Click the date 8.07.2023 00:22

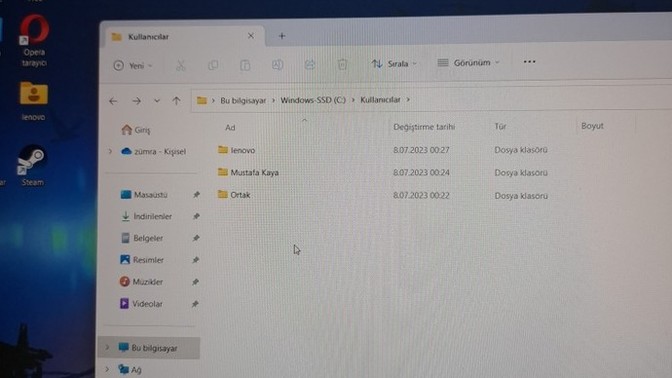421,195
